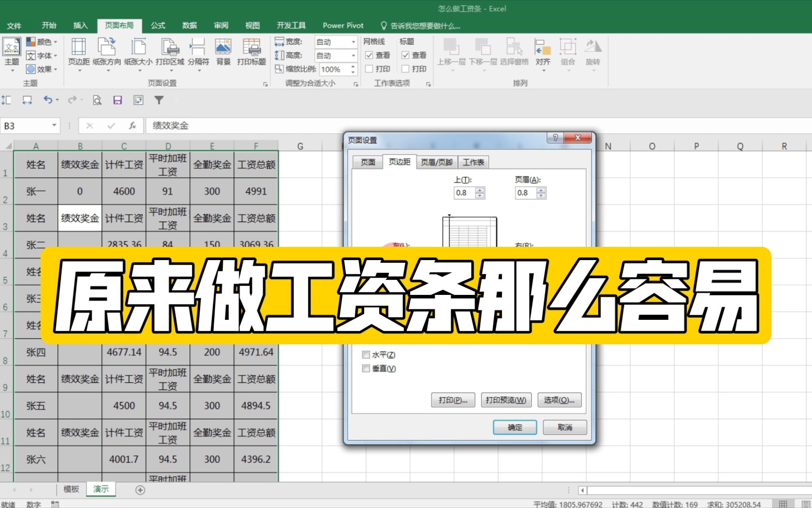Switch to the 开始 ribbon tab
The width and height of the screenshot is (812, 508).
49,25
